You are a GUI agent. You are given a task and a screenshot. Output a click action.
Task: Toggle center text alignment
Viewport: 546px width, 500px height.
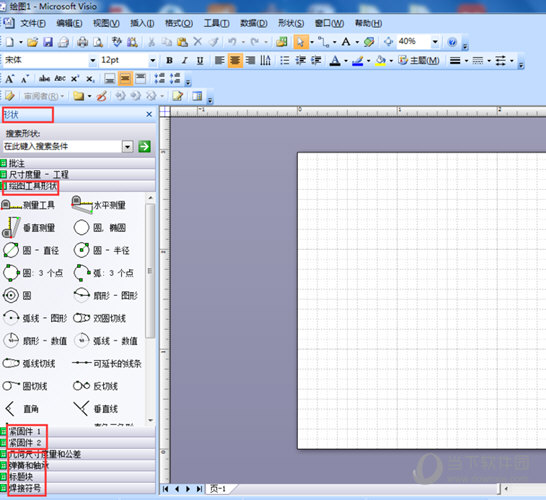[x=235, y=61]
